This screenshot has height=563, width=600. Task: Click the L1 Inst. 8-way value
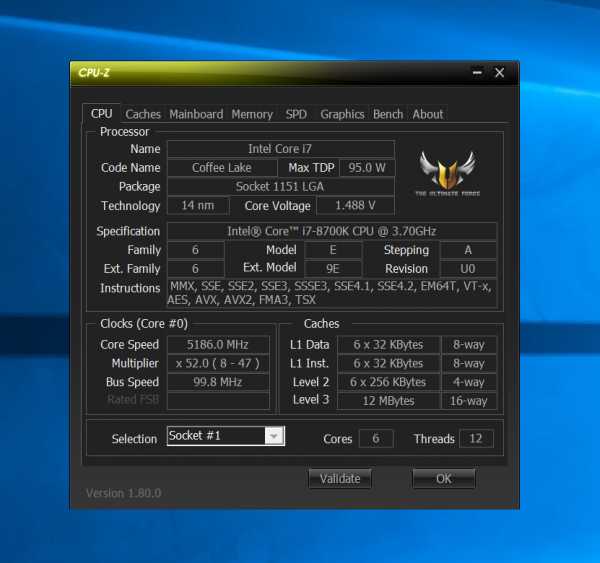[469, 363]
